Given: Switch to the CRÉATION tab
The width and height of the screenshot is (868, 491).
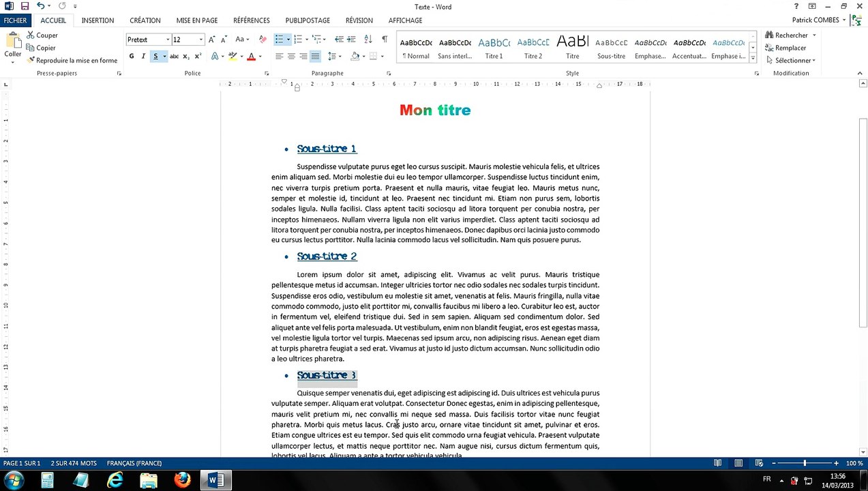Looking at the screenshot, I should point(145,20).
